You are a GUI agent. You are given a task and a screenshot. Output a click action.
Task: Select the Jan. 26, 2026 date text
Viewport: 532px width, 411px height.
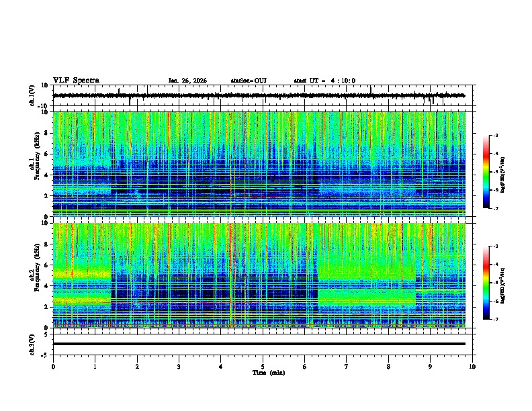click(x=187, y=81)
